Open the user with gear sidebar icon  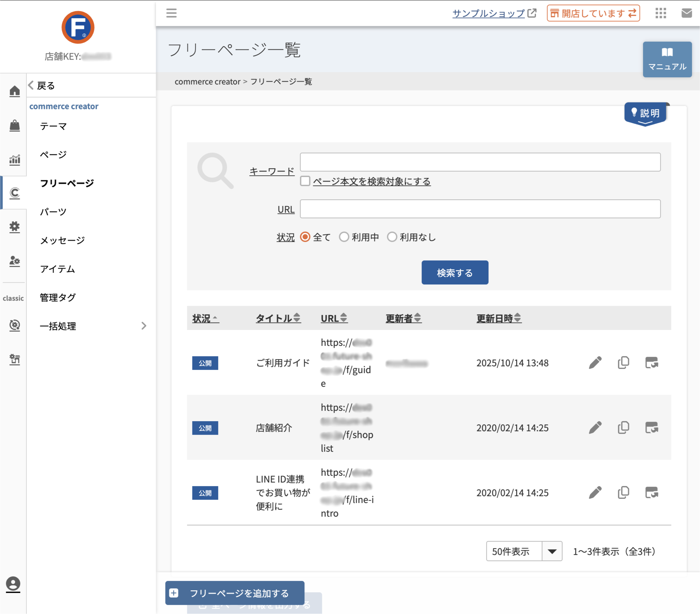(x=14, y=261)
